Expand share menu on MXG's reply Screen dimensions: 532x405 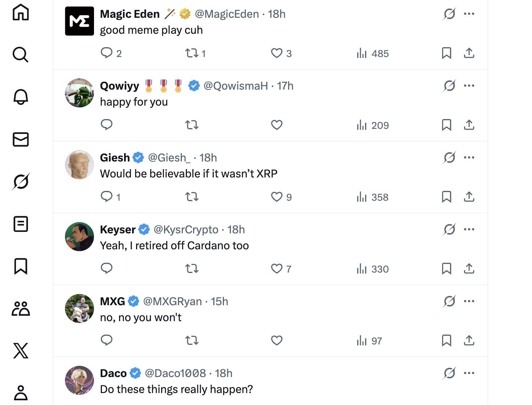pyautogui.click(x=469, y=340)
